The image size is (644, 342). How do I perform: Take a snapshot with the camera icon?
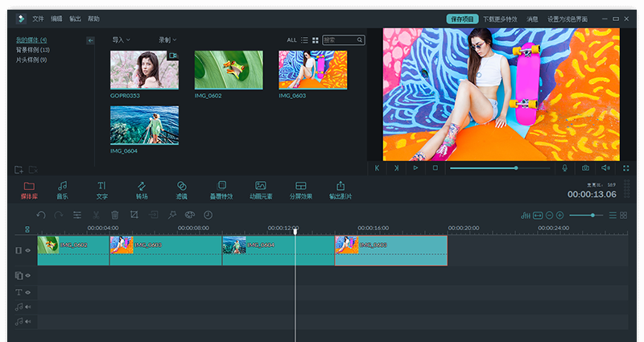click(x=585, y=168)
